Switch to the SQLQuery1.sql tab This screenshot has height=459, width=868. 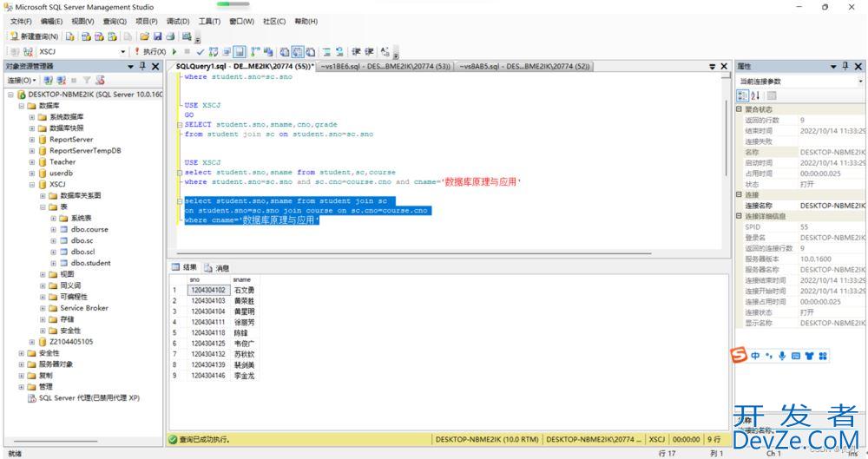(x=244, y=67)
